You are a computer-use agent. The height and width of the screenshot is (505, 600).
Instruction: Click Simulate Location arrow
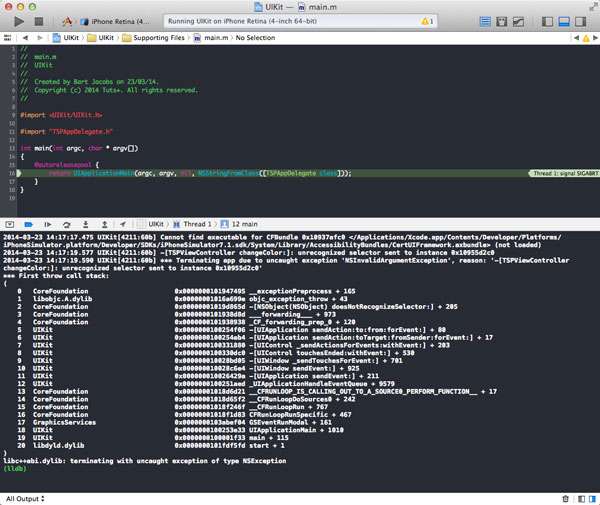pyautogui.click(x=122, y=224)
